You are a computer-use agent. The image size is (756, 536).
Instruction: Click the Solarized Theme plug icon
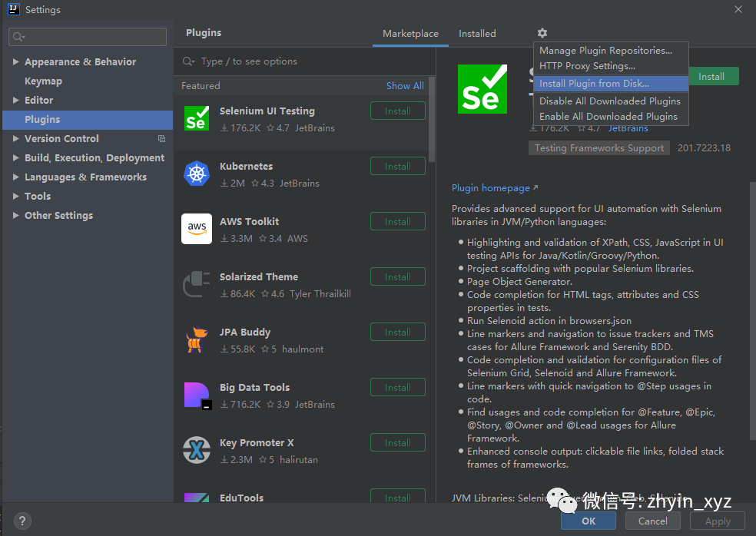pyautogui.click(x=197, y=284)
